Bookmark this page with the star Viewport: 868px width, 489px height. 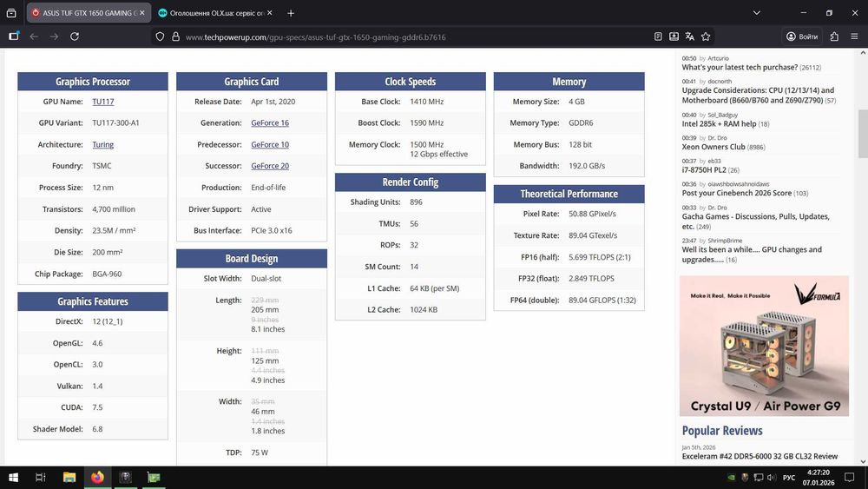tap(706, 36)
